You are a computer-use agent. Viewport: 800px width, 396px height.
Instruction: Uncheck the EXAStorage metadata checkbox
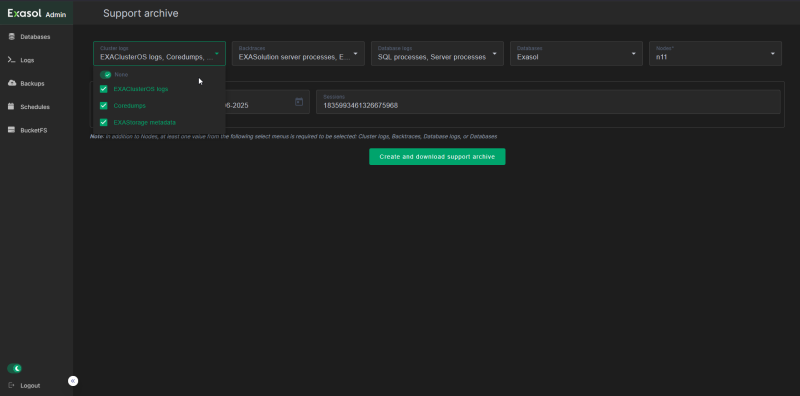click(104, 122)
